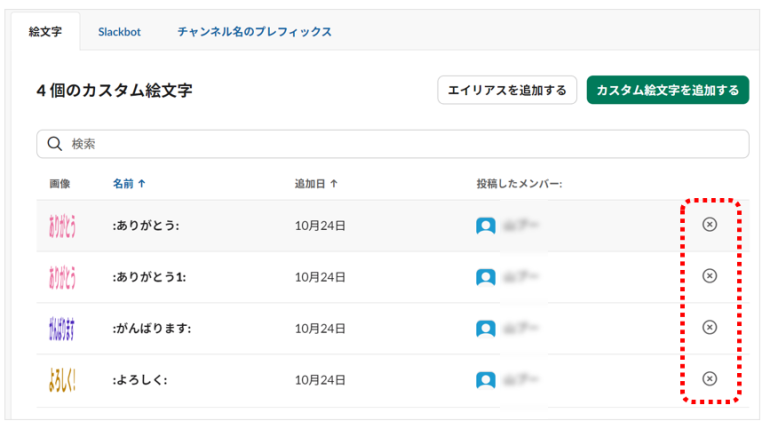Switch to the Slackbot tab
The width and height of the screenshot is (770, 429).
[119, 31]
